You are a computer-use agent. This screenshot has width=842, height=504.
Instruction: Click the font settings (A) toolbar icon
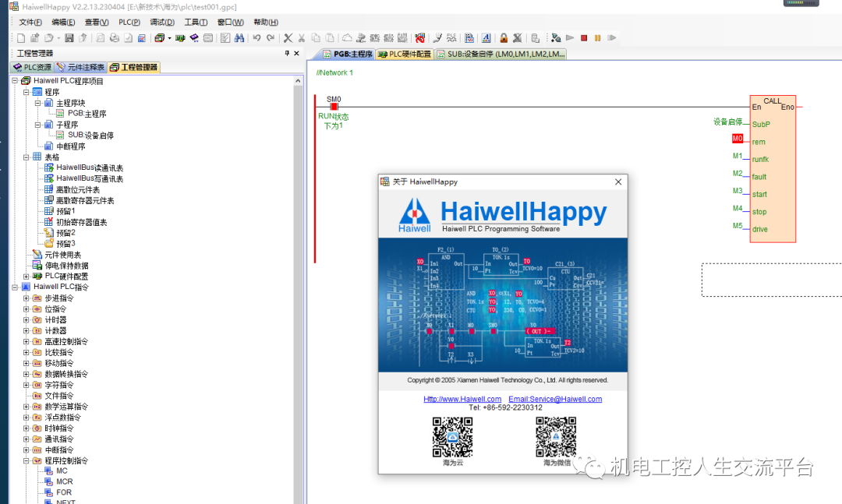[486, 38]
